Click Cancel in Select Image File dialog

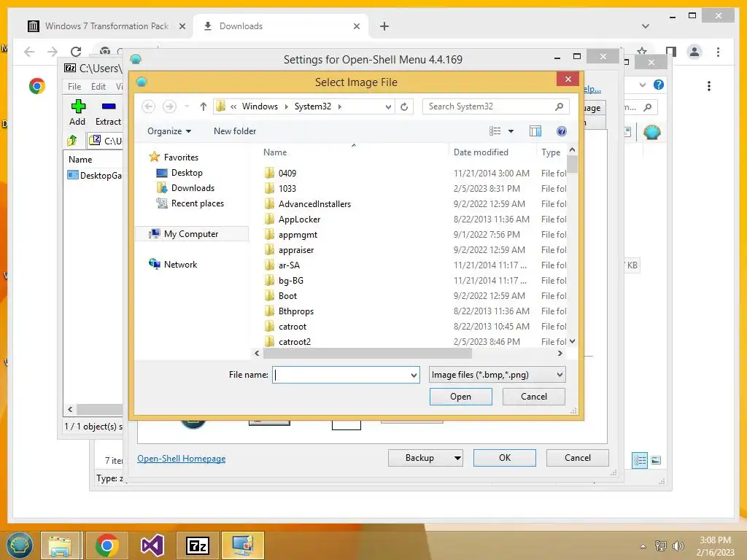tap(533, 396)
